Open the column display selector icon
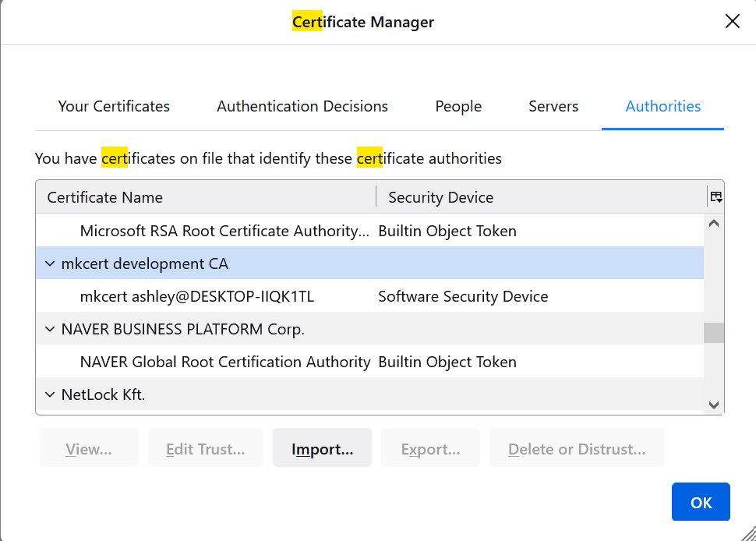This screenshot has width=756, height=541. pos(715,196)
